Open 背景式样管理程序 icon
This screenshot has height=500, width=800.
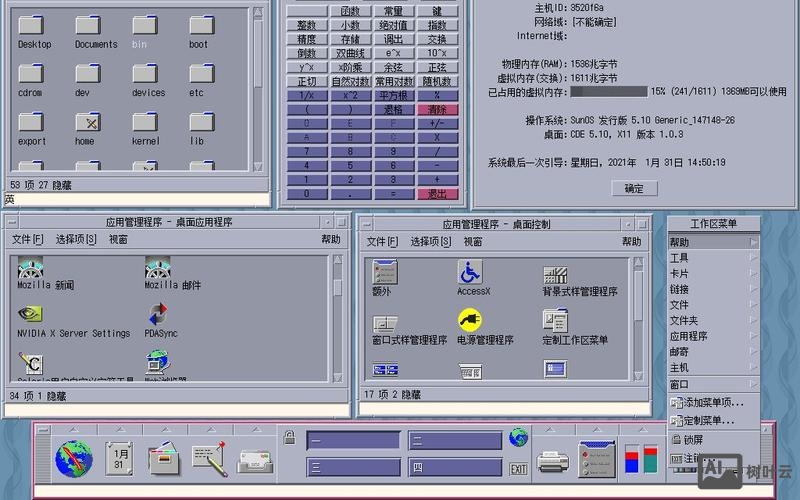pos(556,275)
